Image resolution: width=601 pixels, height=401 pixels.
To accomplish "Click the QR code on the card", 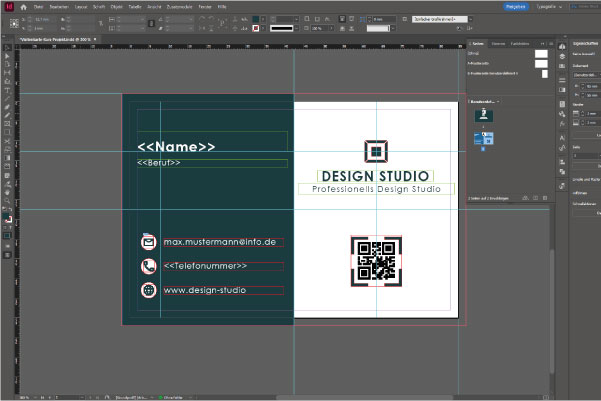I will point(376,261).
